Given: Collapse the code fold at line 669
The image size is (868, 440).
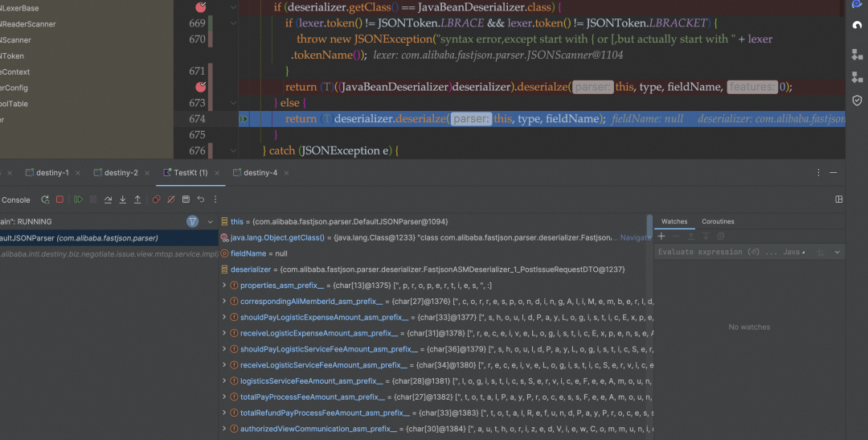Looking at the screenshot, I should point(234,23).
